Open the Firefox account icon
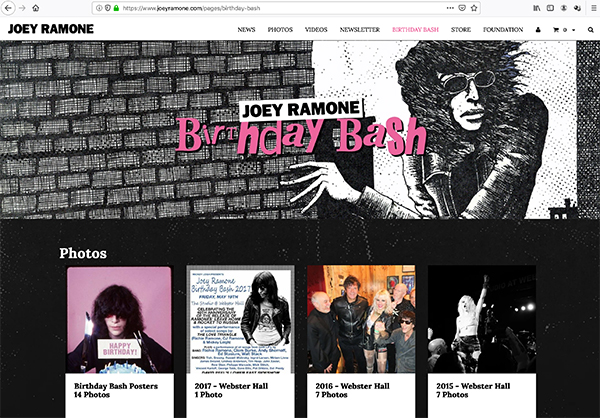The image size is (600, 418). [x=564, y=8]
